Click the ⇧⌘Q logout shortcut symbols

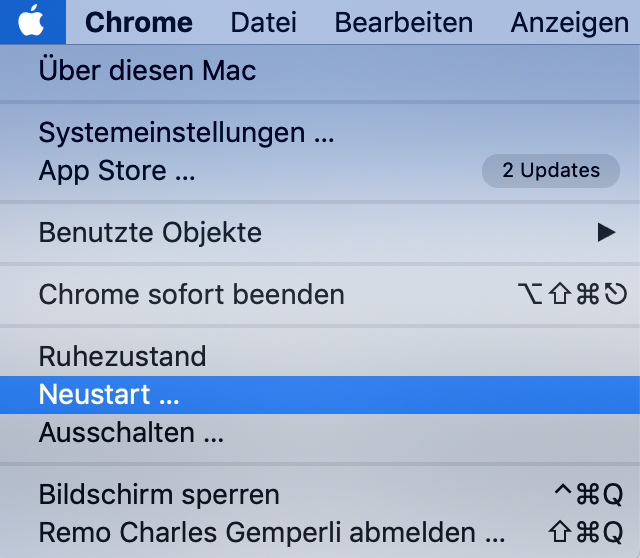(586, 532)
